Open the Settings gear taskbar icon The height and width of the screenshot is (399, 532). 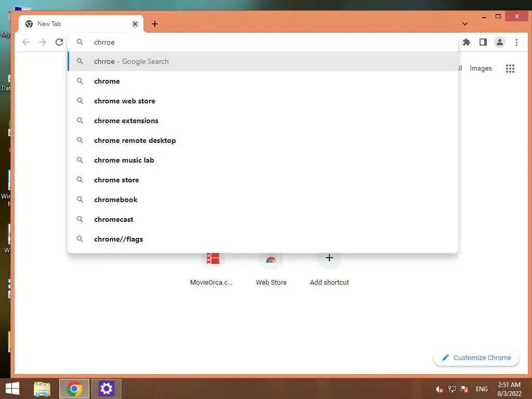click(106, 389)
